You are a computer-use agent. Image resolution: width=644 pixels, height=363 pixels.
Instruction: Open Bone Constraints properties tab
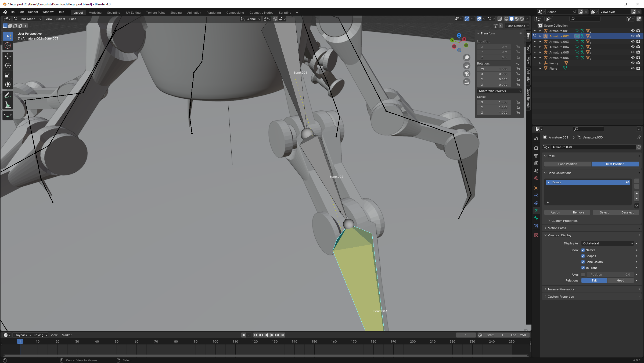[x=536, y=226]
